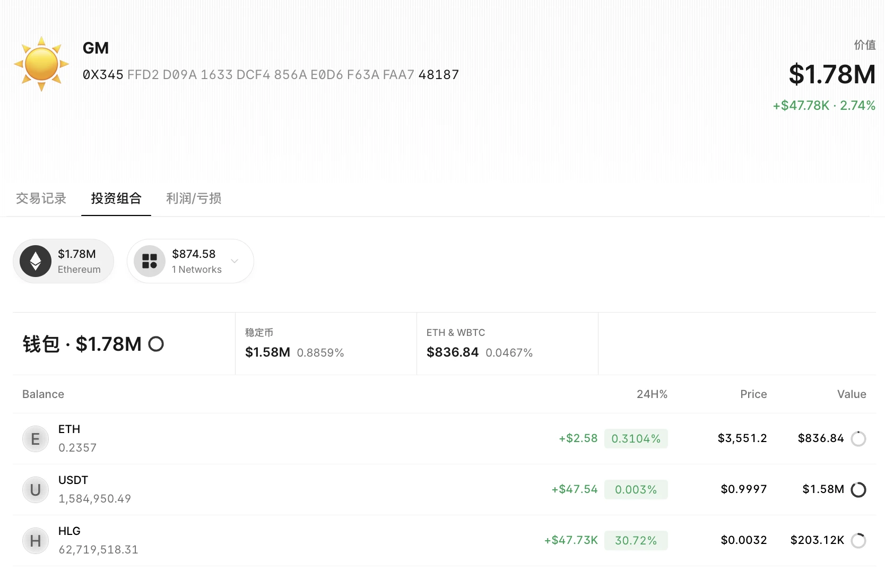Click the USDT token icon
885x588 pixels.
tap(36, 490)
